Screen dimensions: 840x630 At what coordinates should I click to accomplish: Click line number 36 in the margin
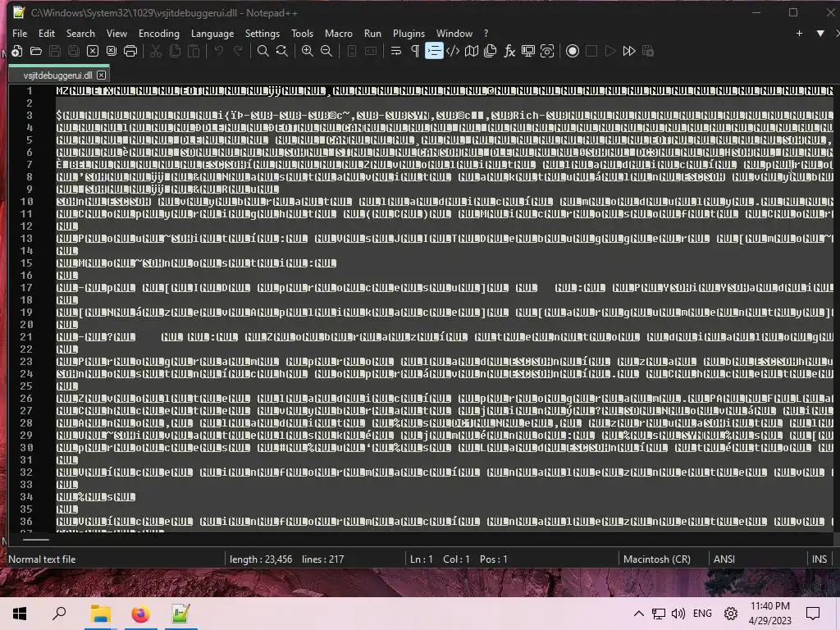pos(27,521)
